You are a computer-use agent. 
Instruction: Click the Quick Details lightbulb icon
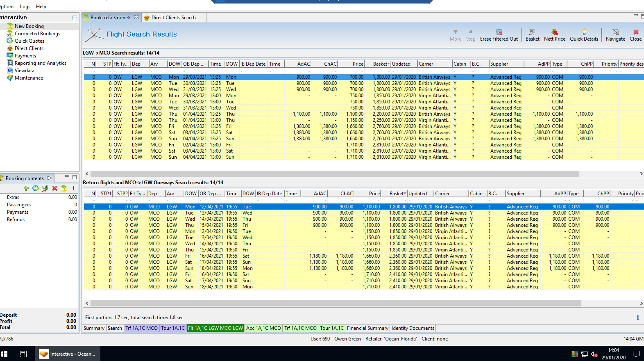584,32
